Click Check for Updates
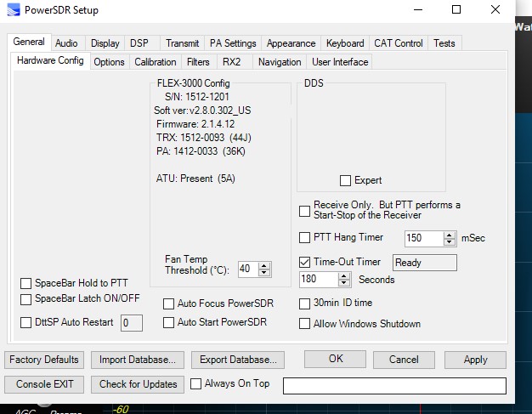This screenshot has width=532, height=414. click(138, 384)
